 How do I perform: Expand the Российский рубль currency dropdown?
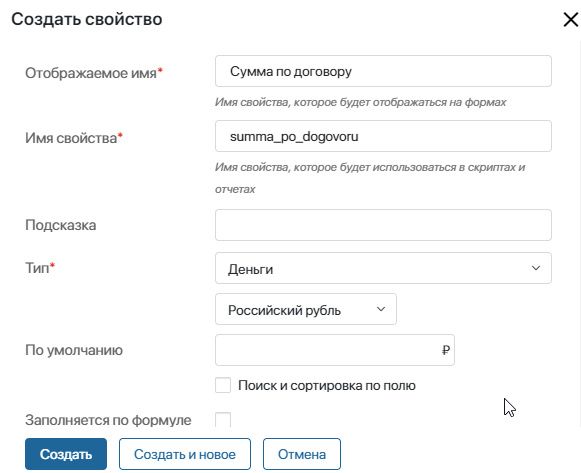coord(306,309)
